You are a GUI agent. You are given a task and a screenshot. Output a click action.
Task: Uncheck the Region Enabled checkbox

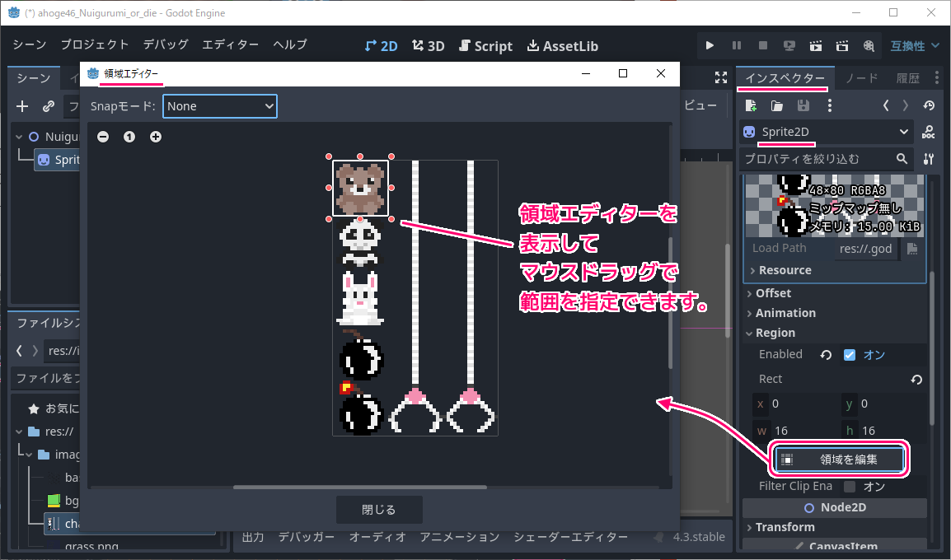850,355
